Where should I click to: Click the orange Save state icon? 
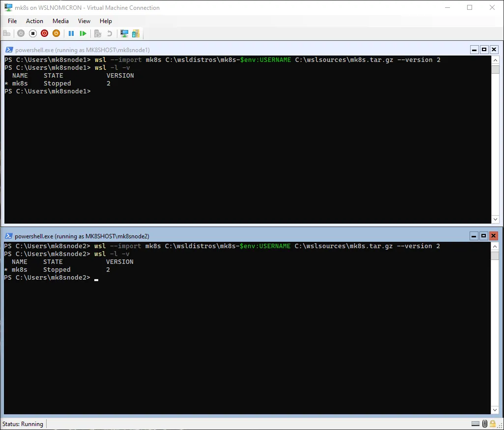click(x=56, y=33)
